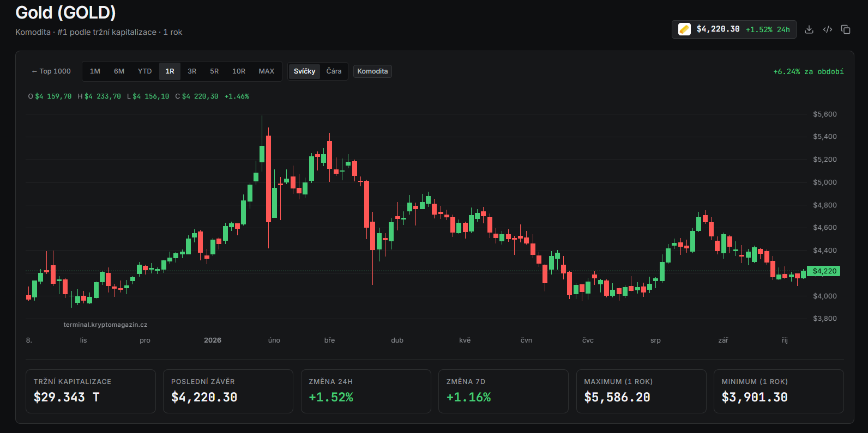Click the Tržní kapitalizace stat card
The width and height of the screenshot is (868, 433).
click(91, 391)
